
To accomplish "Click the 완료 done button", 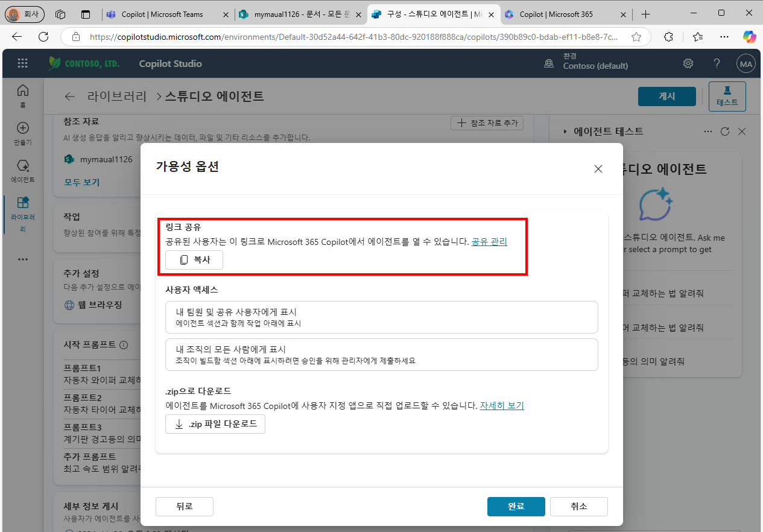I will coord(516,507).
